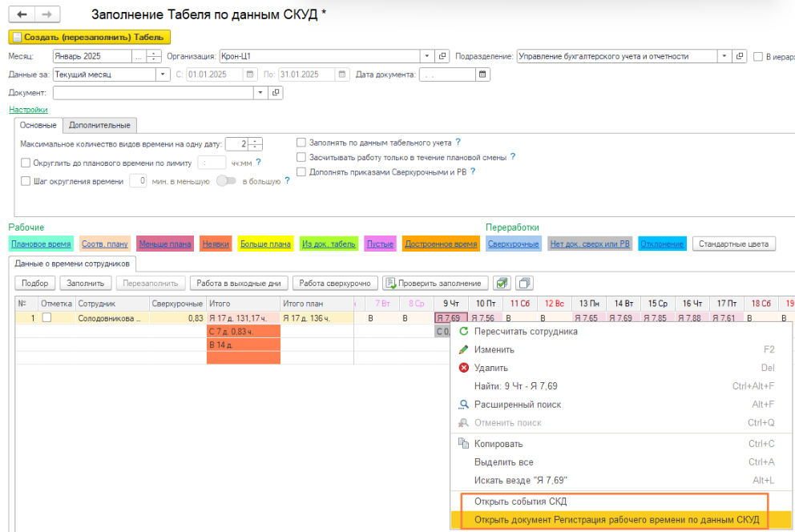Expand the Подразделение dropdown

724,56
